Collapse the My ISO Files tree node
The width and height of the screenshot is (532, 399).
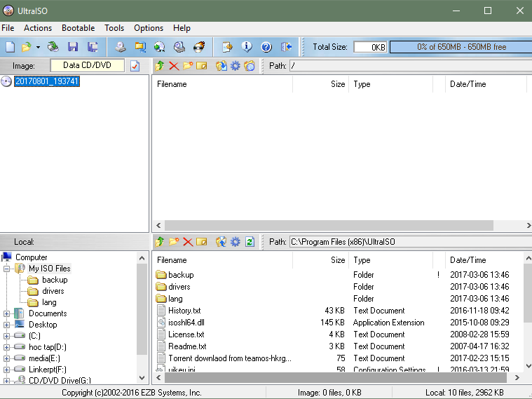point(6,269)
